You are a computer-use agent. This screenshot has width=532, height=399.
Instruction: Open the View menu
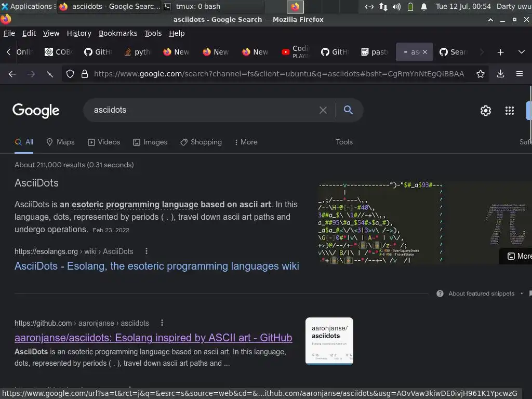point(51,33)
